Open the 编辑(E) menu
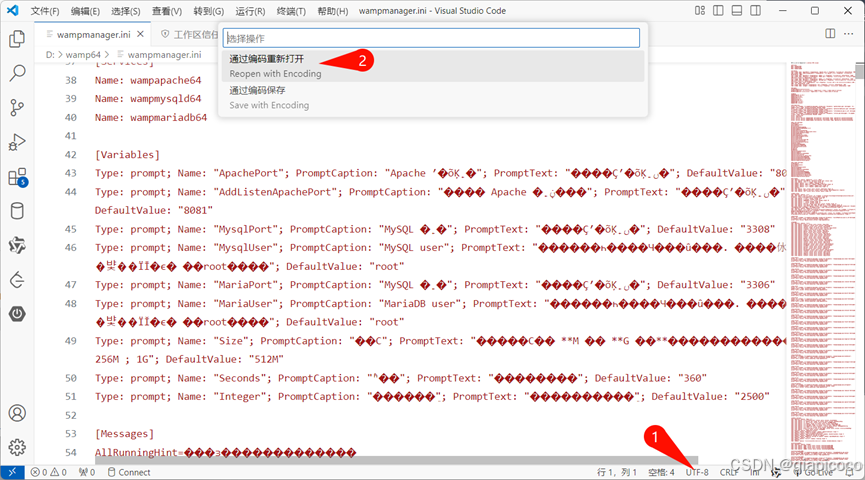The image size is (865, 480). [x=86, y=11]
